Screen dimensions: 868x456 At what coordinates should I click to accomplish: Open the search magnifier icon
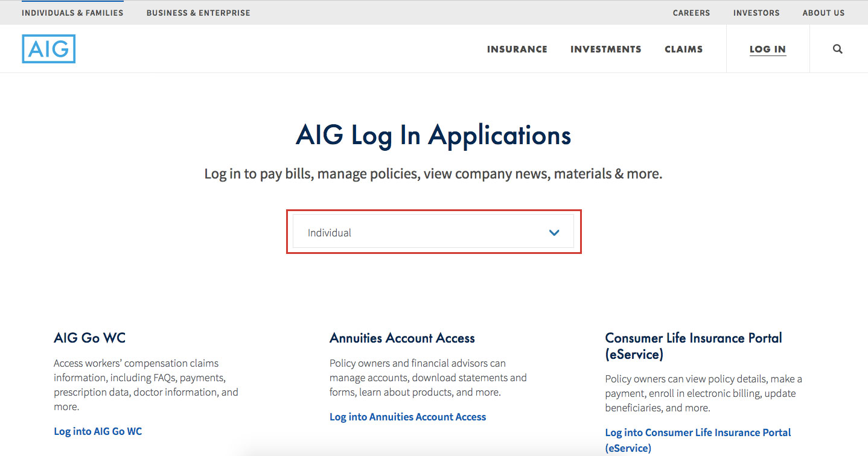click(837, 49)
